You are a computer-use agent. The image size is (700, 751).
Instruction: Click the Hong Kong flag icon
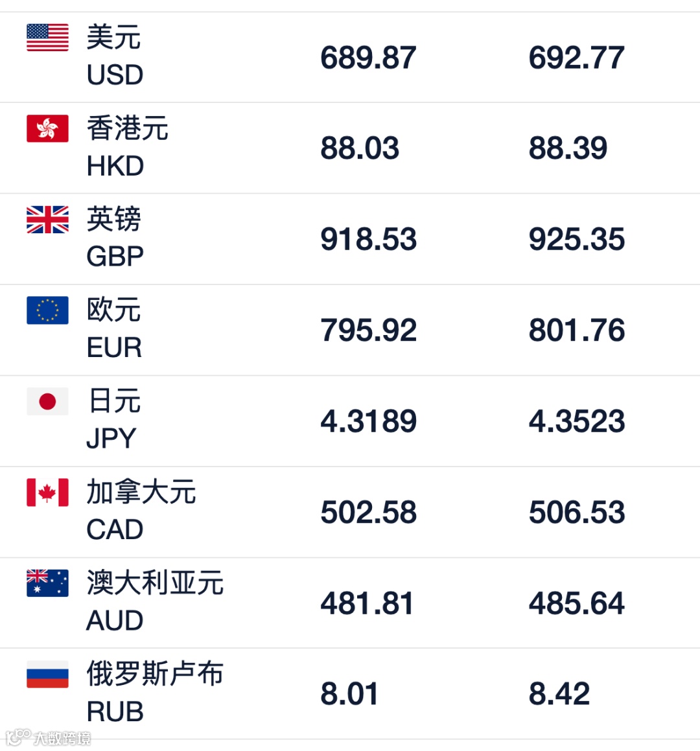(47, 128)
